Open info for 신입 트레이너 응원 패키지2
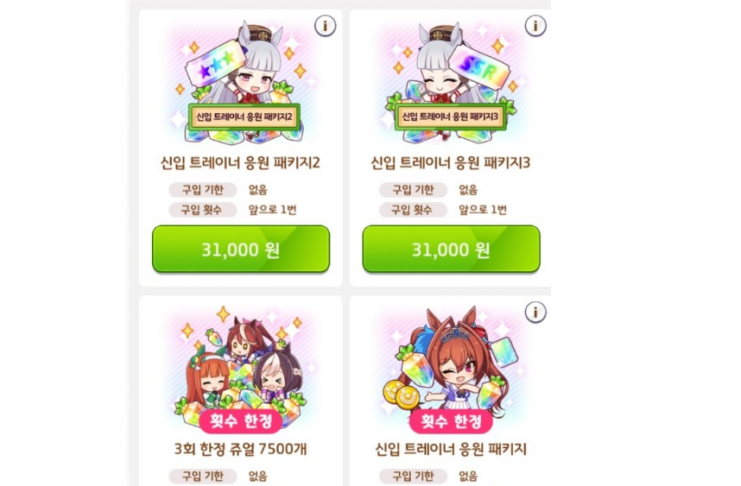 pyautogui.click(x=325, y=26)
